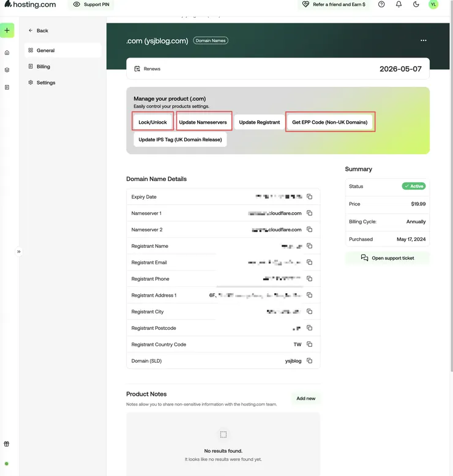Copy the Registrant Email value
Viewport: 453px width, 476px height.
[x=309, y=262]
